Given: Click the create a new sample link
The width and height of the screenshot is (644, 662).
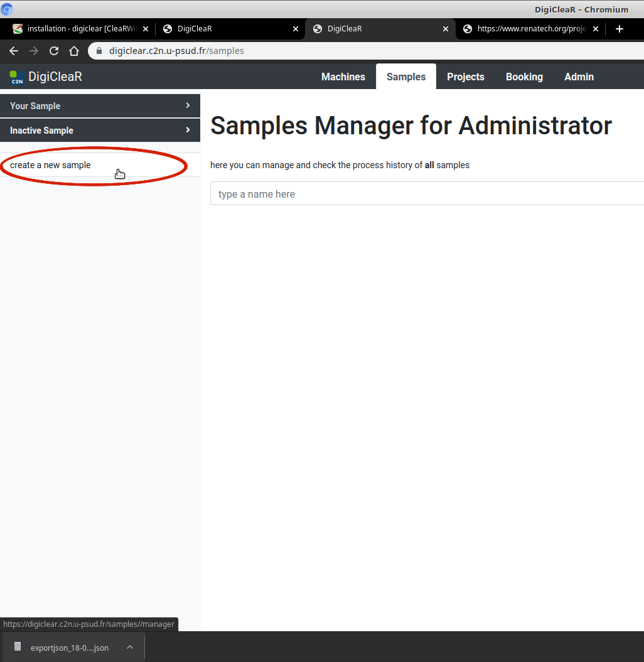Looking at the screenshot, I should tap(50, 165).
